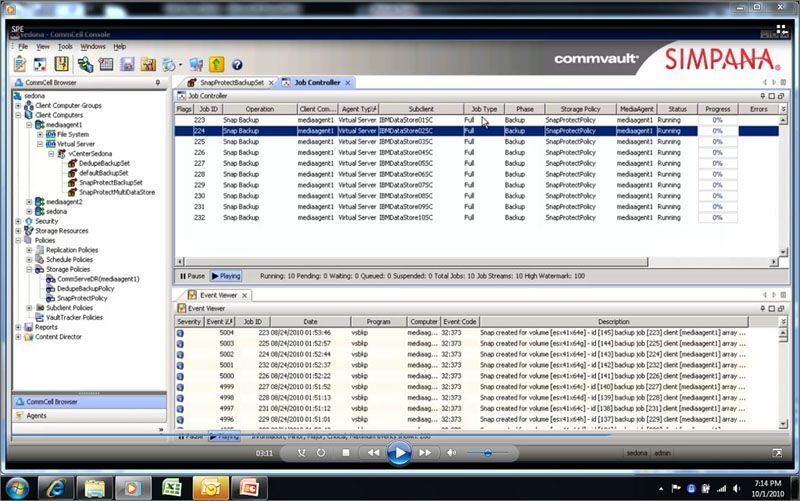The height and width of the screenshot is (501, 800).
Task: Expand the Storage Resources node
Action: [18, 231]
